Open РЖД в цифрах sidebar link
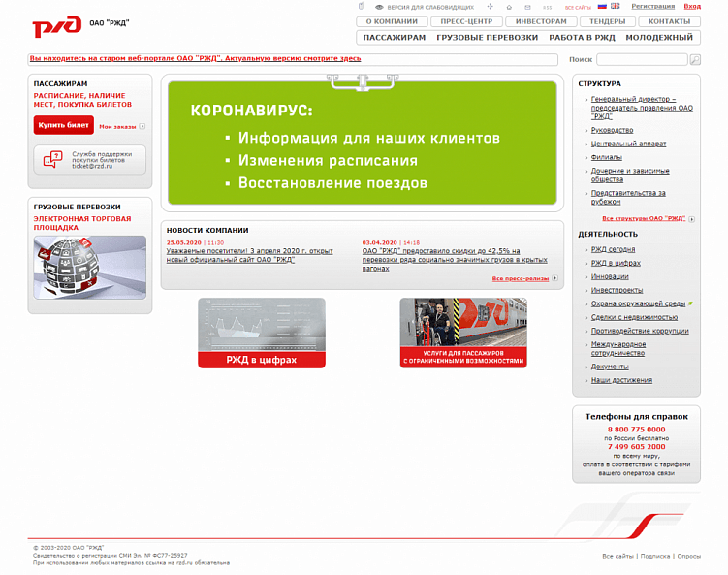The height and width of the screenshot is (575, 728). point(616,263)
